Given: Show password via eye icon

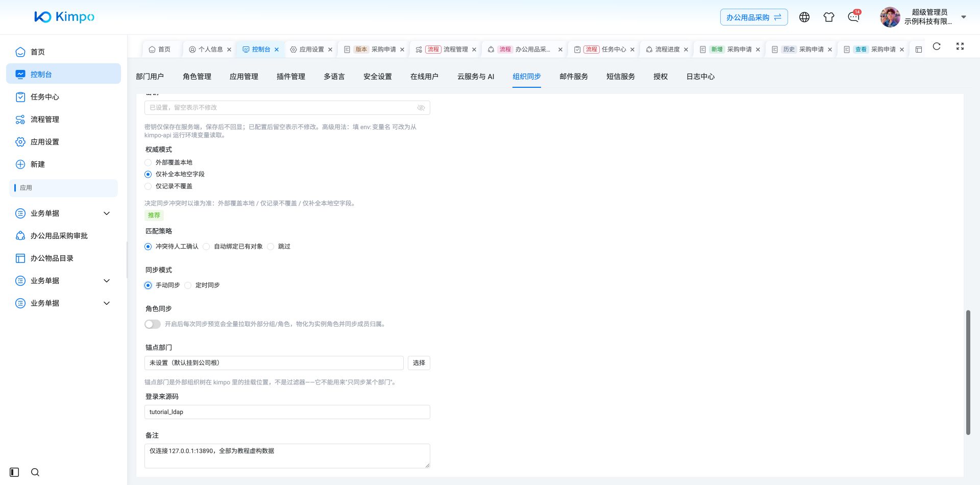Looking at the screenshot, I should point(421,108).
